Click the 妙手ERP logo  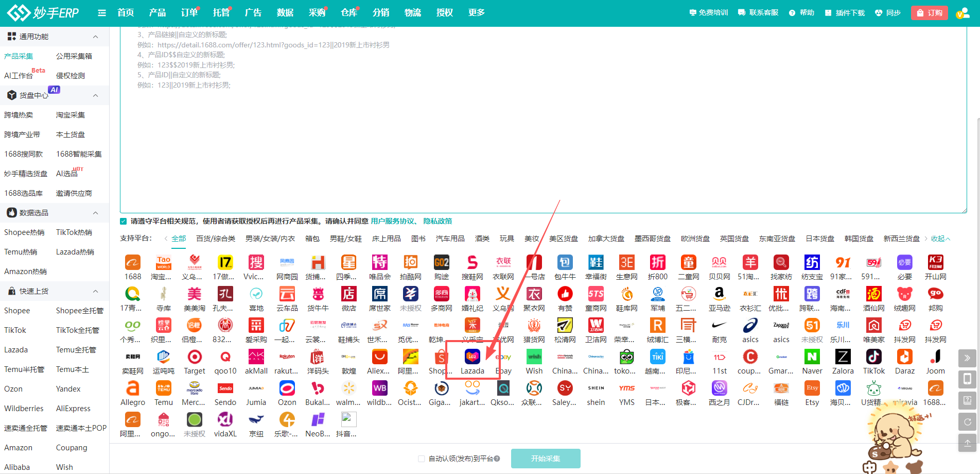click(x=43, y=13)
